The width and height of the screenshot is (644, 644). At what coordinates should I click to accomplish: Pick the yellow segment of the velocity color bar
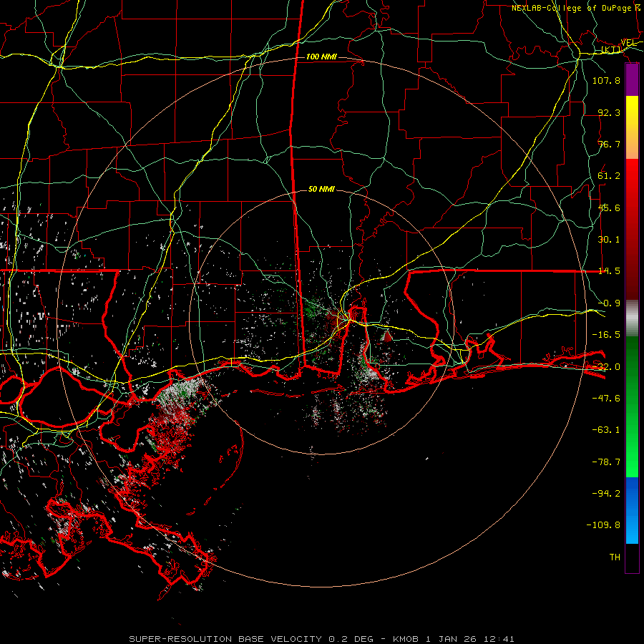pos(632,112)
